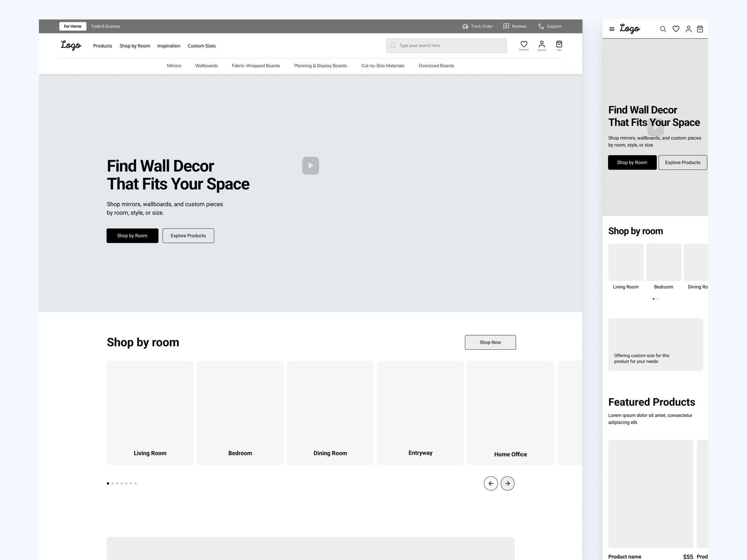Image resolution: width=747 pixels, height=560 pixels.
Task: Select the For Home toggle
Action: point(73,26)
